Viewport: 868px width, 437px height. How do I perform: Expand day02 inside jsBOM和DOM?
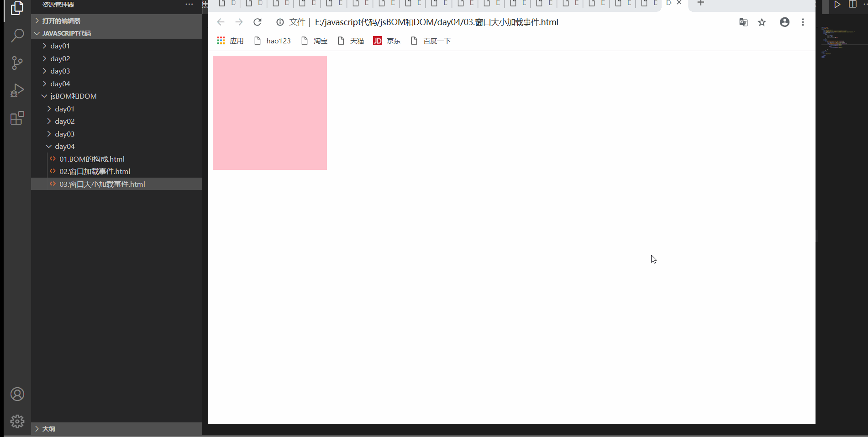[x=116, y=121]
